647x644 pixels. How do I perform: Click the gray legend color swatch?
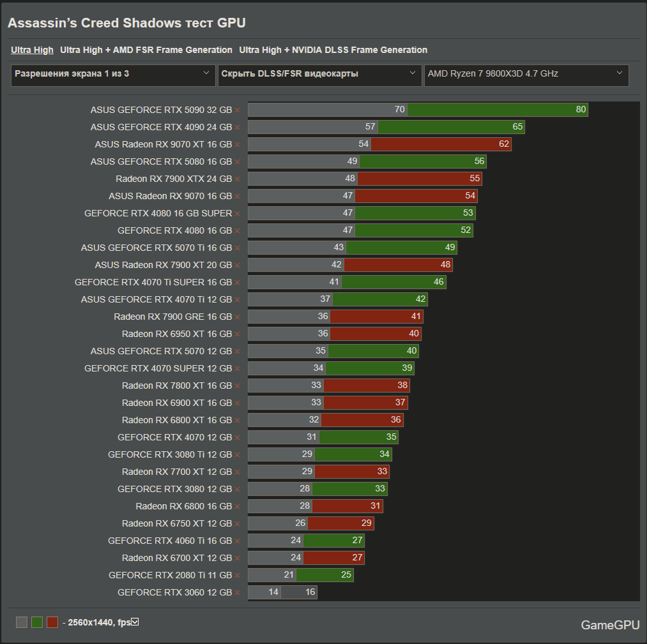click(x=22, y=622)
